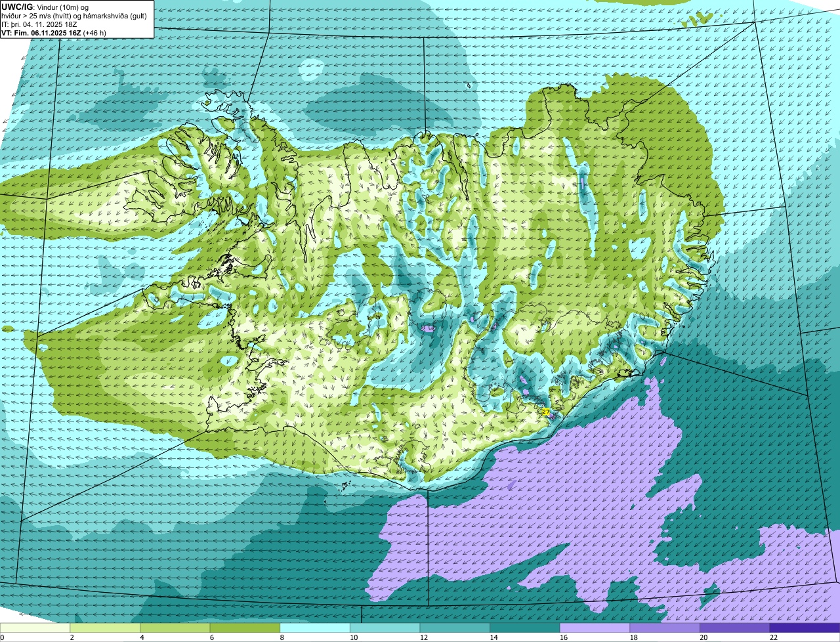Click the legend scale label "10"
The height and width of the screenshot is (642, 840).
[x=354, y=637]
